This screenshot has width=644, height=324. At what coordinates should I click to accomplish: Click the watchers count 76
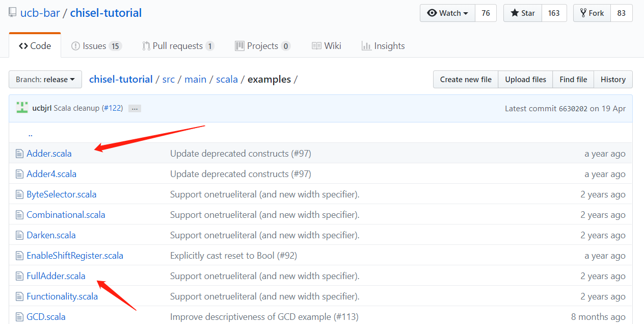pos(486,13)
